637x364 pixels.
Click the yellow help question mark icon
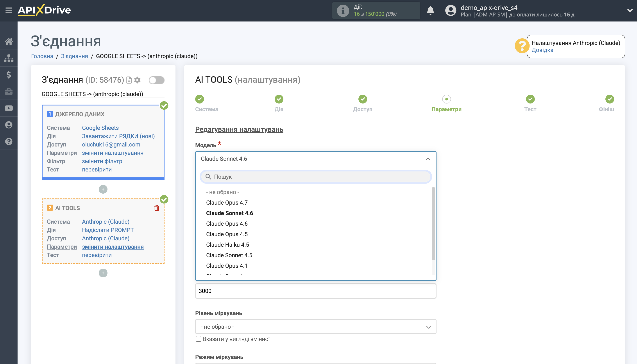pos(522,46)
